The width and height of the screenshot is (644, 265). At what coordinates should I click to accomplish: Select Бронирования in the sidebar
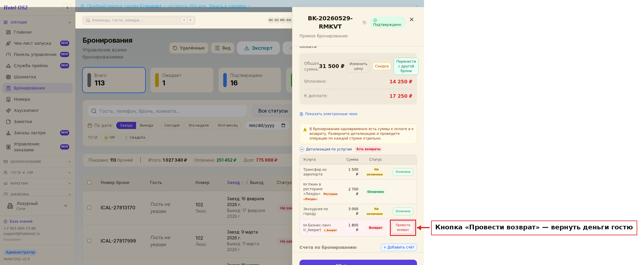pyautogui.click(x=37, y=88)
